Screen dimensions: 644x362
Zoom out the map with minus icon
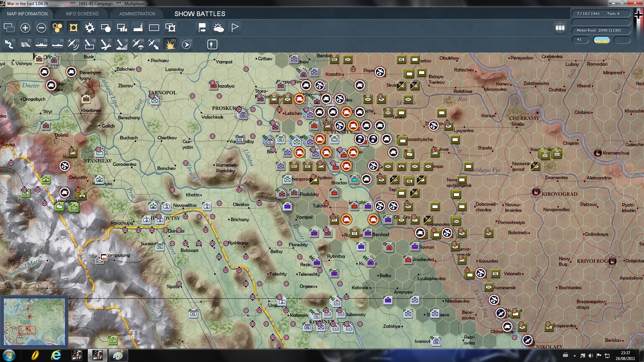[x=41, y=27]
